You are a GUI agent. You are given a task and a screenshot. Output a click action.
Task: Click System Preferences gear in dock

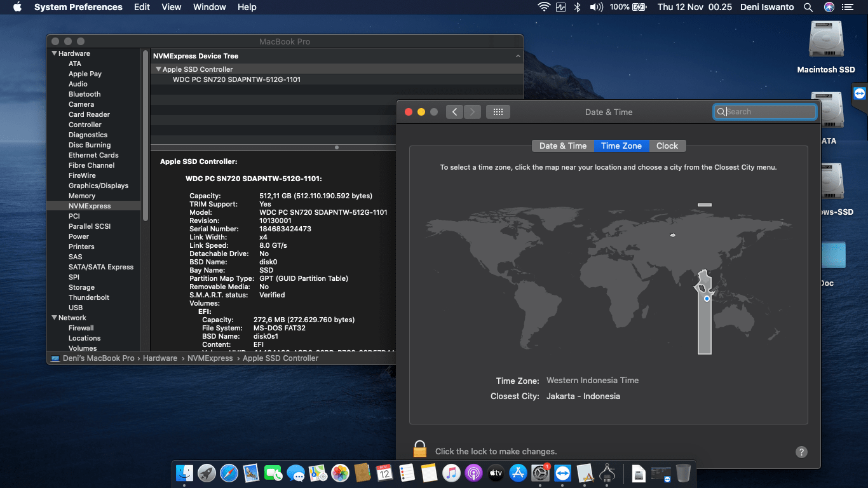click(x=540, y=473)
